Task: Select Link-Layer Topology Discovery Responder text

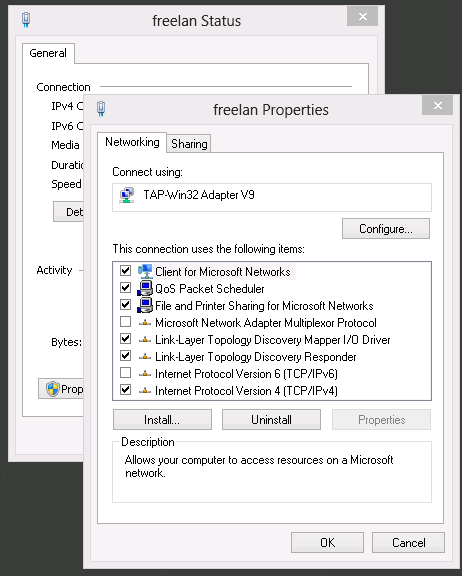Action: pos(256,357)
